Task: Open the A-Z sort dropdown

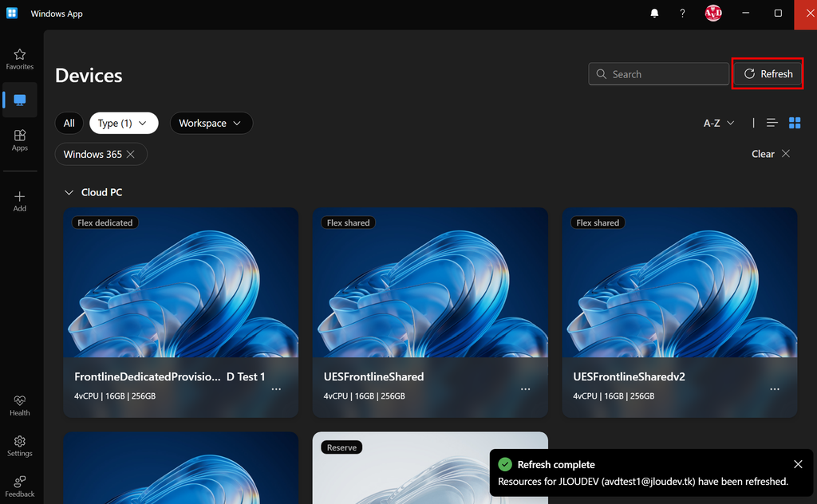Action: click(x=719, y=123)
